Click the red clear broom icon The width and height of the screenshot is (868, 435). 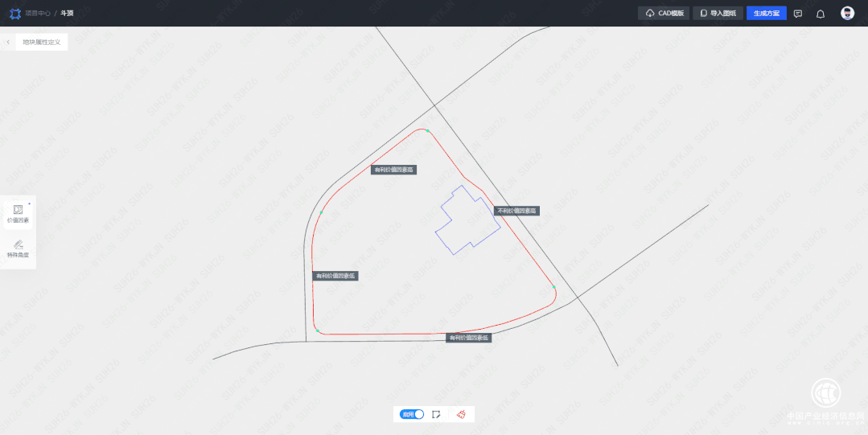tap(461, 414)
